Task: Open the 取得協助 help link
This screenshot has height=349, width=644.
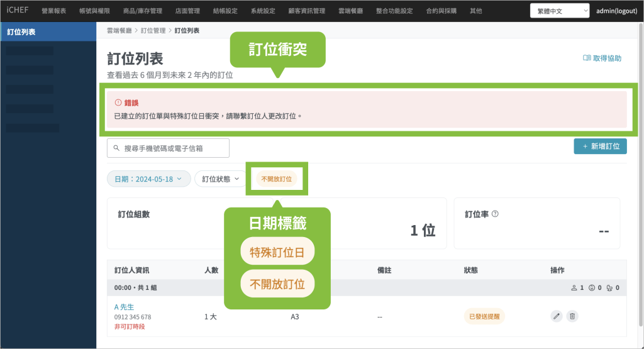Action: point(602,58)
